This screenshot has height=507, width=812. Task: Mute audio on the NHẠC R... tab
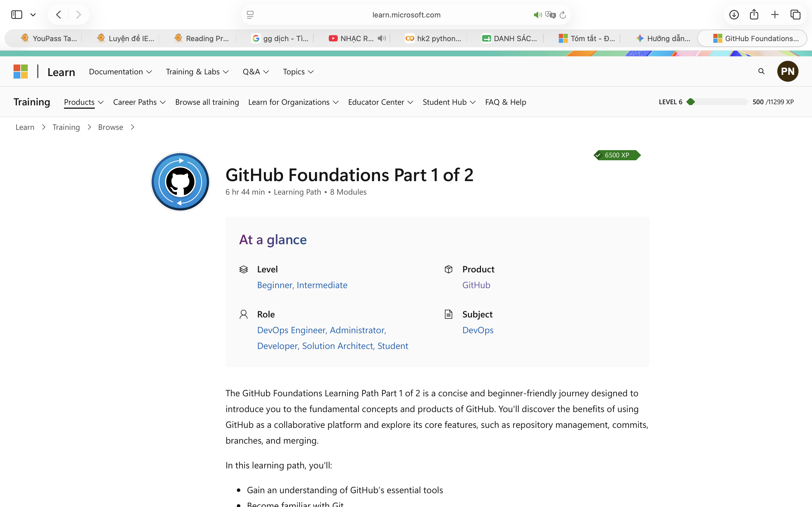pyautogui.click(x=381, y=38)
